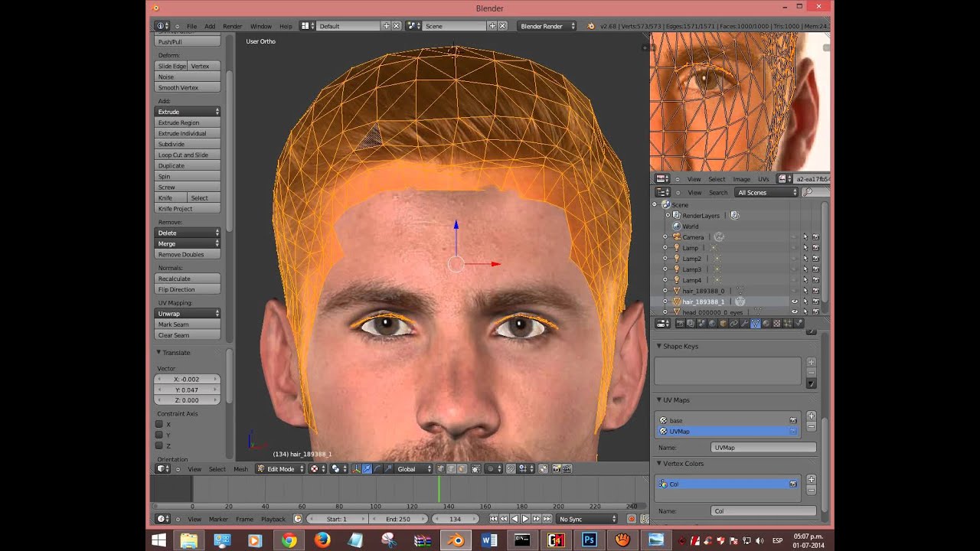Click the UV map Name input field
Image resolution: width=980 pixels, height=551 pixels.
(763, 448)
